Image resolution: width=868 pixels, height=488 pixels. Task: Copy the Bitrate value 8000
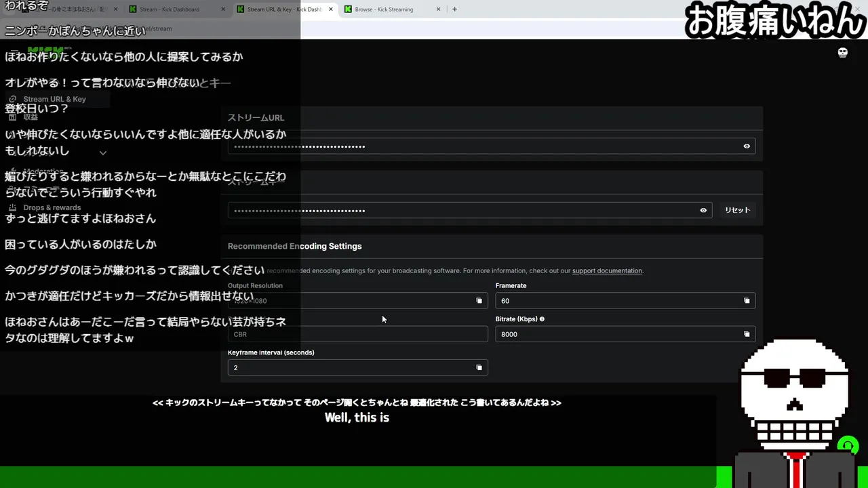coord(747,334)
